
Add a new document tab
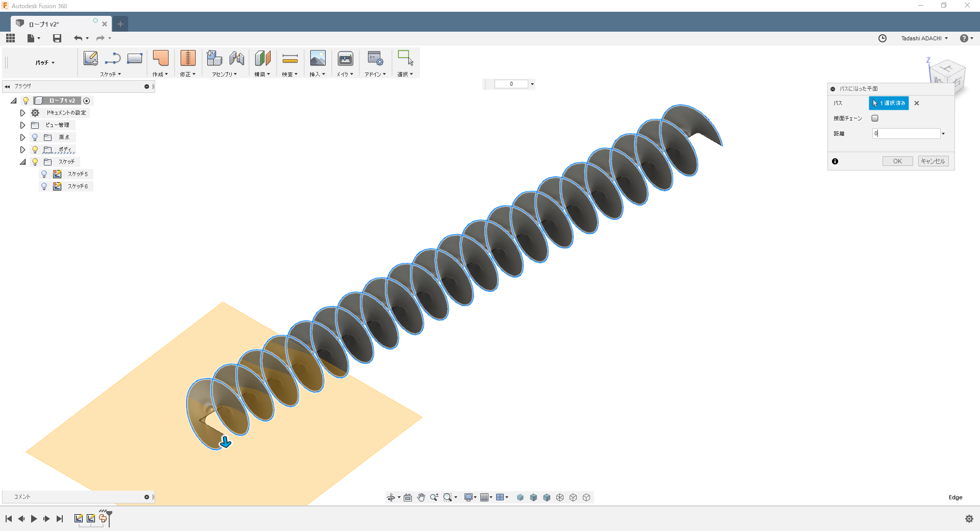click(x=120, y=24)
